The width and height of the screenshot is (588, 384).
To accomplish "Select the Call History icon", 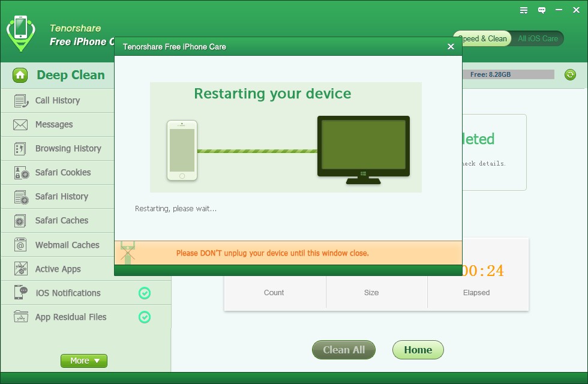I will click(21, 101).
